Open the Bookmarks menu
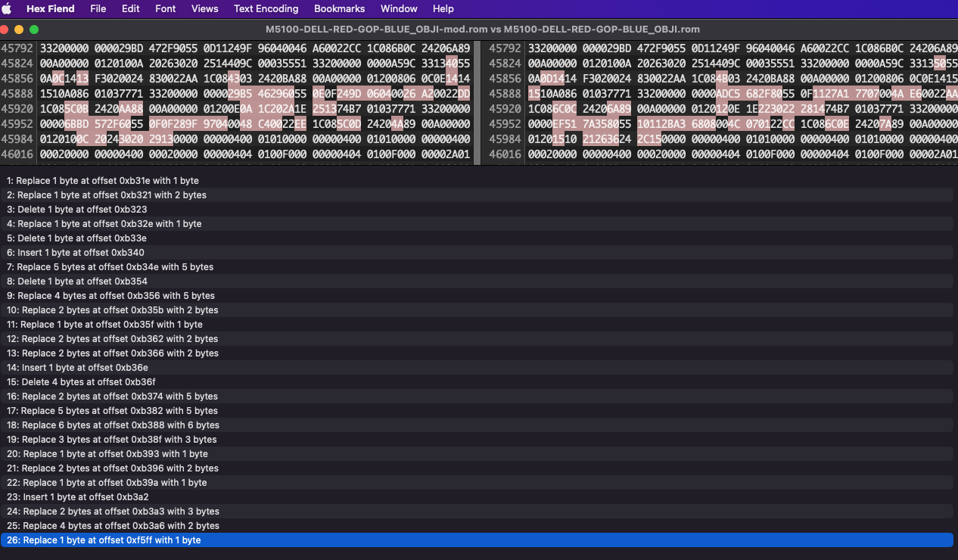This screenshot has width=958, height=560. 339,9
